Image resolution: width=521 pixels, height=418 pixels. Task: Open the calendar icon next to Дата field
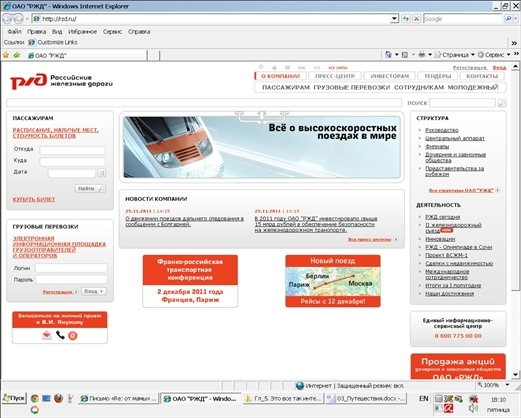[101, 173]
